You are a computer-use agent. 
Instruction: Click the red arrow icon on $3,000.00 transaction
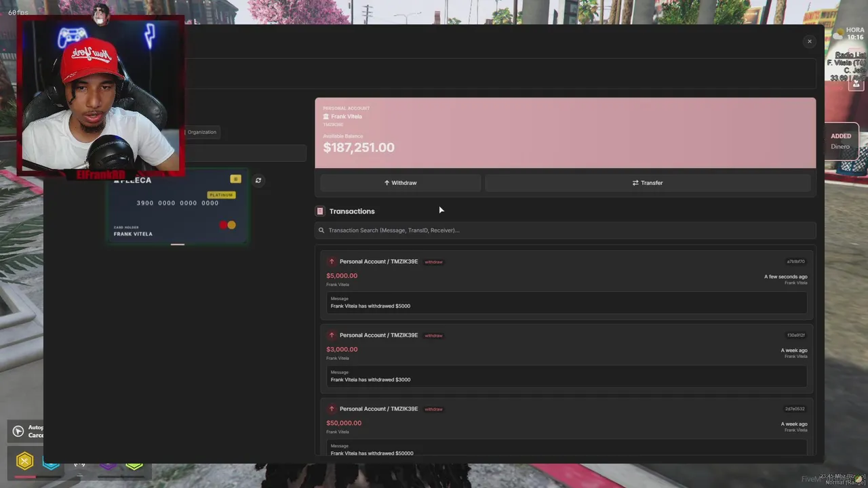332,335
